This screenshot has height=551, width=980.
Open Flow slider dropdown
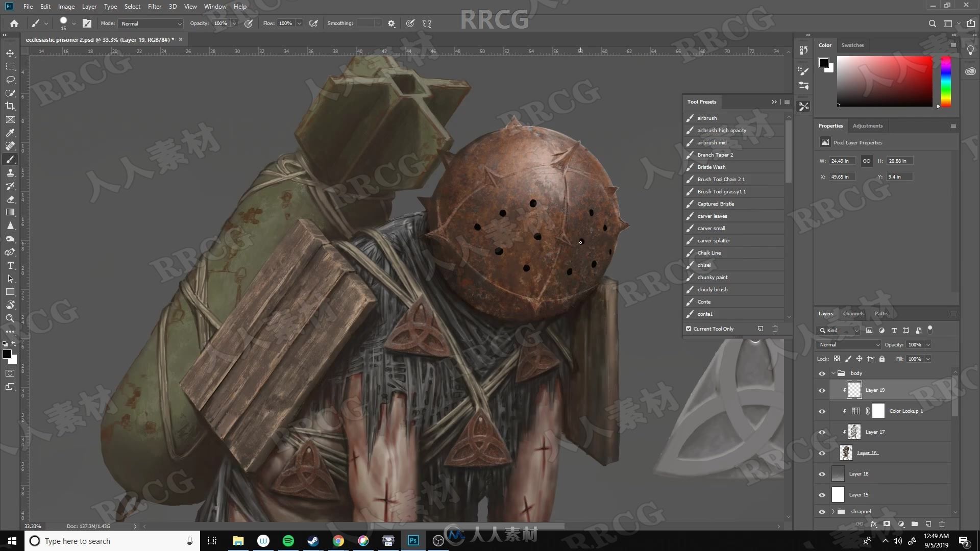coord(299,23)
